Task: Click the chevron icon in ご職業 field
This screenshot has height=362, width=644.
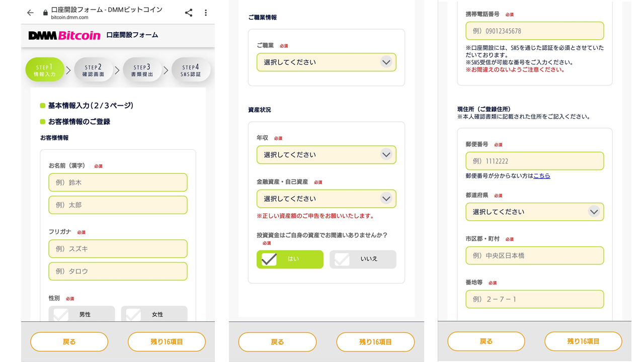Action: 386,62
